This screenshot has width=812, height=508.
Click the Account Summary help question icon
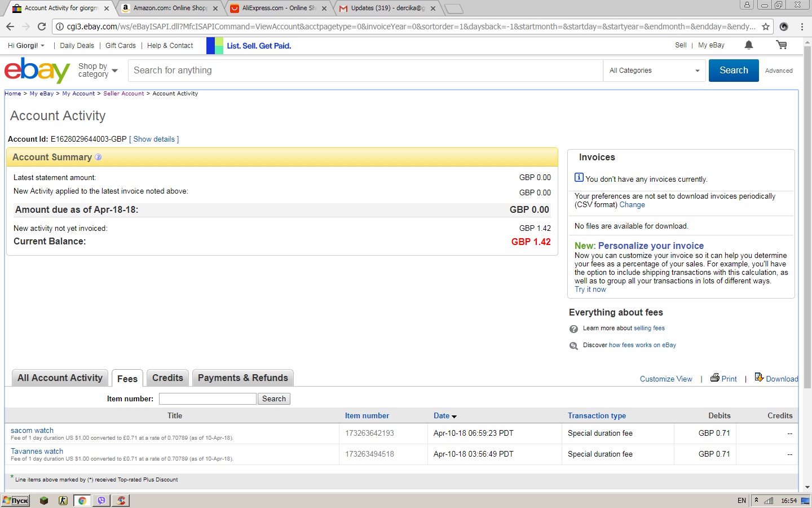(x=98, y=157)
